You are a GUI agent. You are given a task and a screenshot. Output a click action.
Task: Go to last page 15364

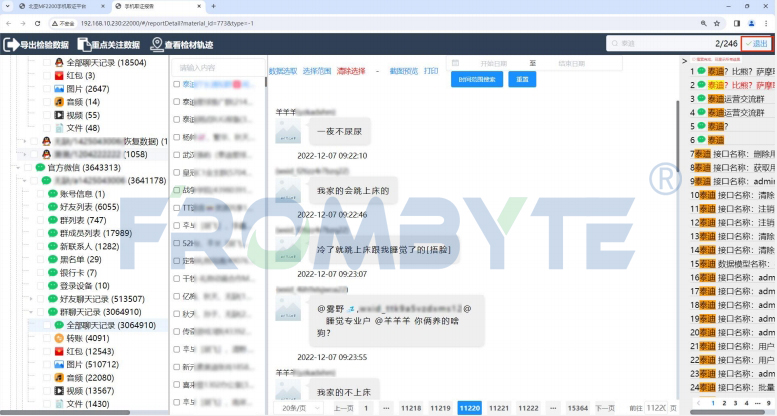(578, 408)
